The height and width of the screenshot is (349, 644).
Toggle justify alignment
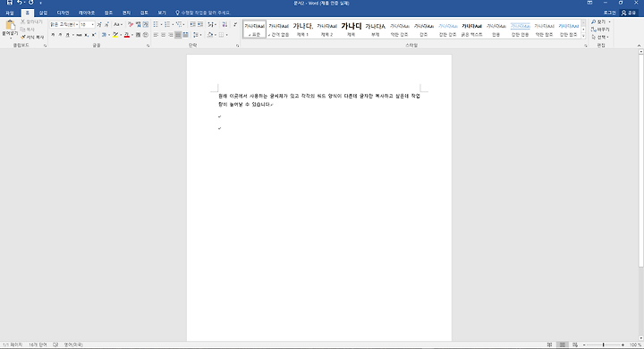click(x=178, y=35)
